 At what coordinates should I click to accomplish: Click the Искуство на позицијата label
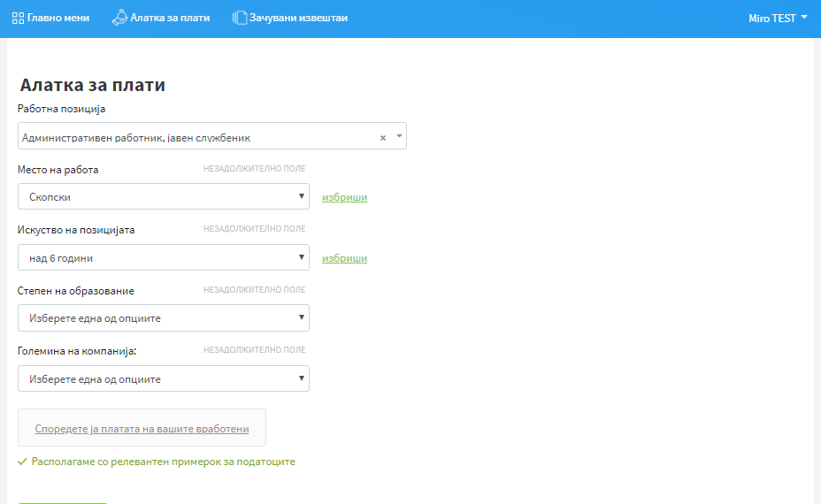click(x=76, y=230)
